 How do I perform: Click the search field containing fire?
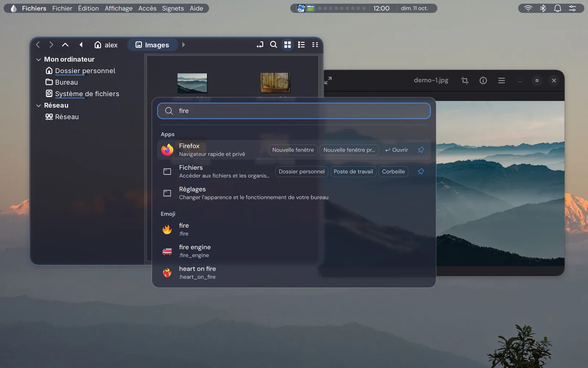[x=294, y=111]
